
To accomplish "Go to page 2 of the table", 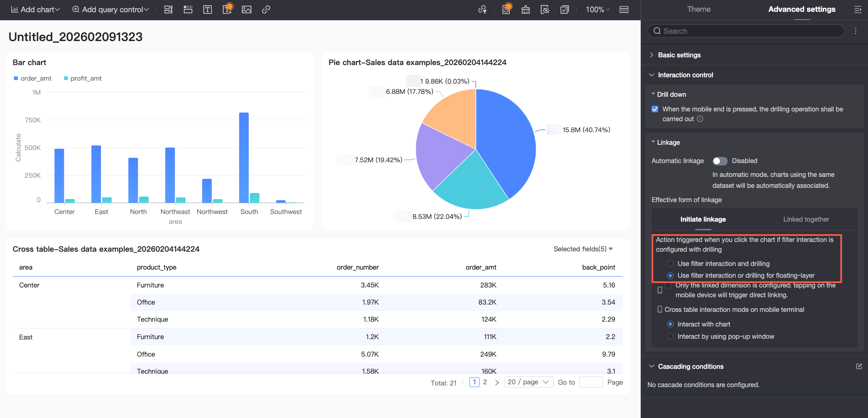I will click(485, 382).
